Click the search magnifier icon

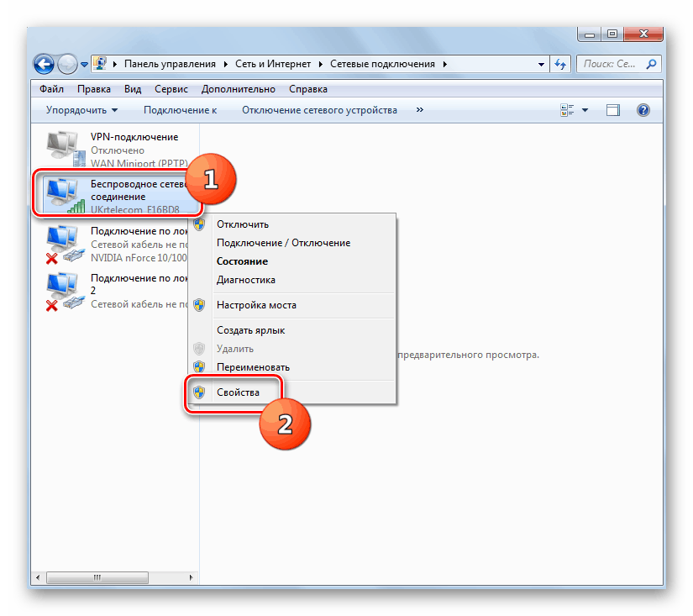pos(651,64)
